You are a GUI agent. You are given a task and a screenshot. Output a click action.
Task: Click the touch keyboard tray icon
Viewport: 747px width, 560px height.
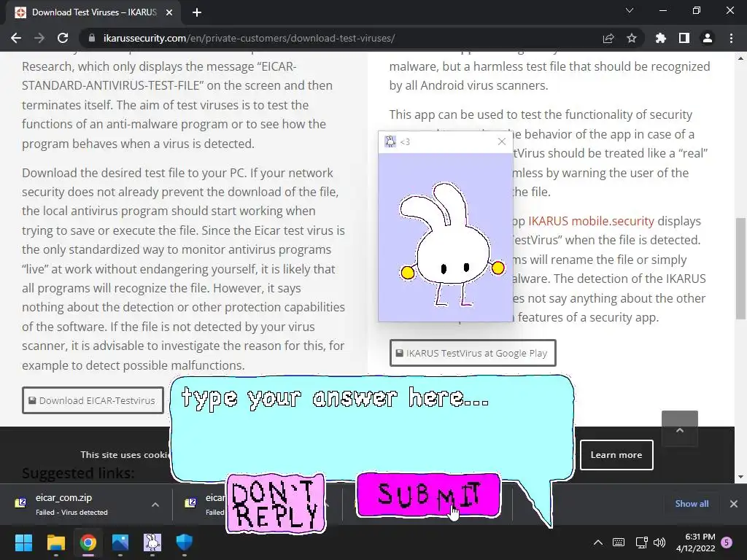[x=619, y=542]
